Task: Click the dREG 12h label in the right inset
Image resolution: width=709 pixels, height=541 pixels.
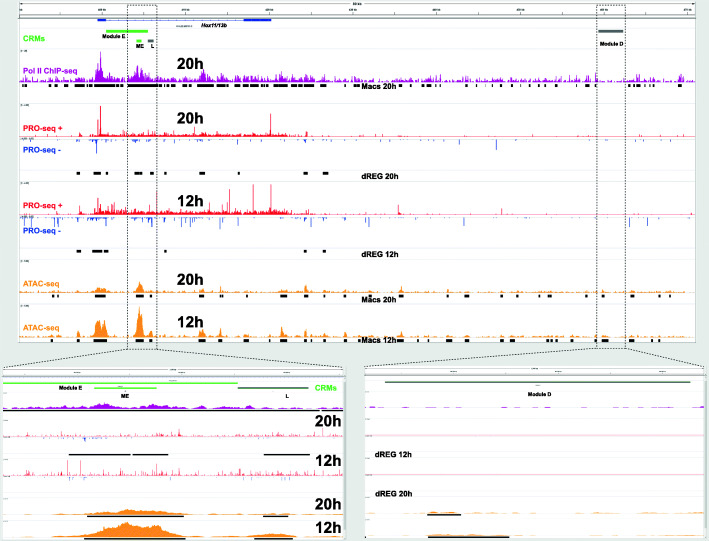Action: [395, 453]
